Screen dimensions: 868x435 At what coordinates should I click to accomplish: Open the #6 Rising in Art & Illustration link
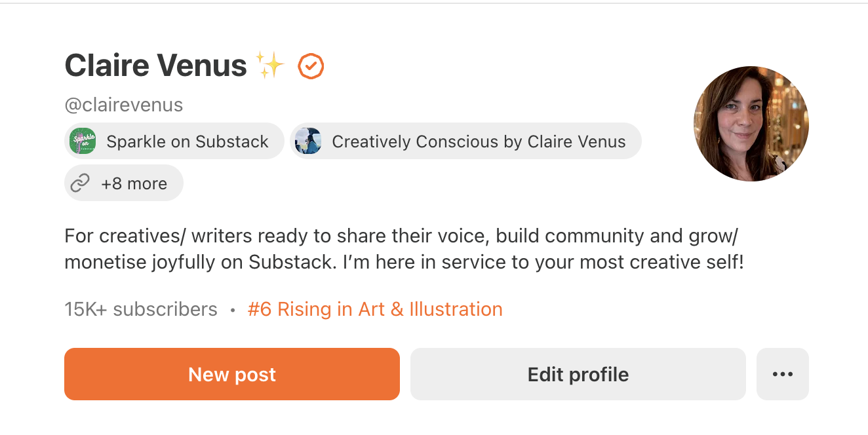(x=375, y=309)
